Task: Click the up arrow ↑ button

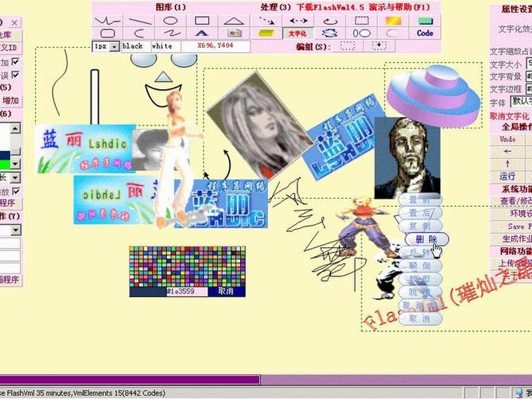Action: click(x=507, y=164)
